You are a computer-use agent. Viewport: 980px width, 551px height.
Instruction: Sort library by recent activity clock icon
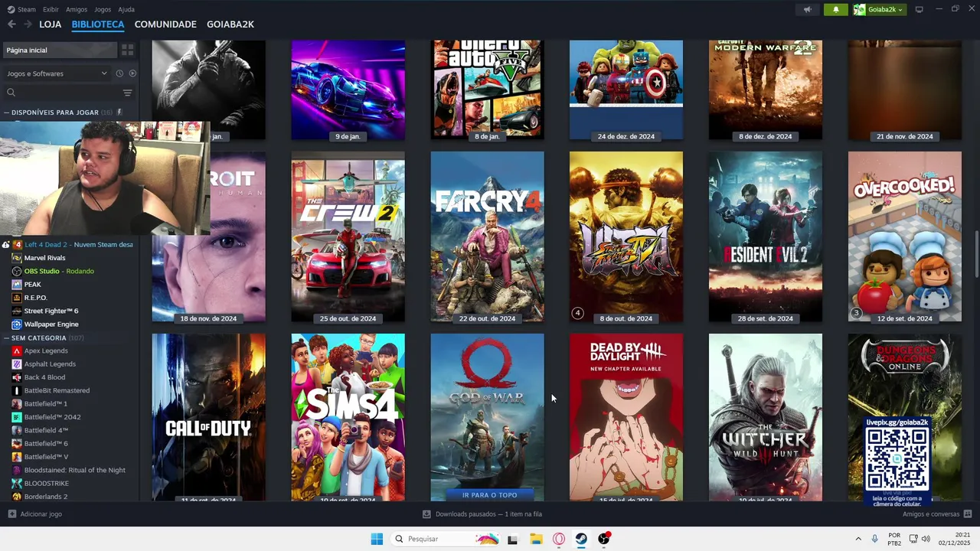tap(119, 73)
